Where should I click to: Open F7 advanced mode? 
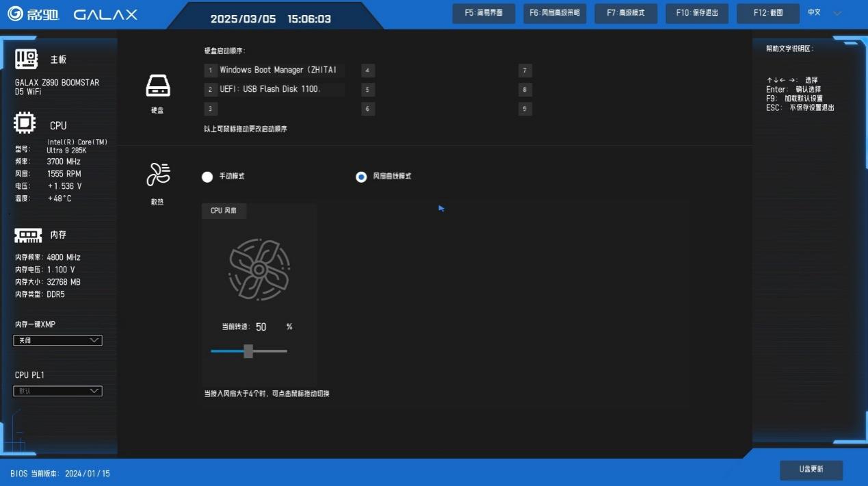(x=626, y=13)
